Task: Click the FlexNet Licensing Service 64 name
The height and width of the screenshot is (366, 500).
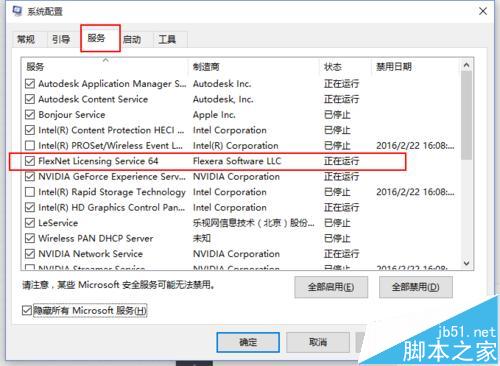Action: 98,161
